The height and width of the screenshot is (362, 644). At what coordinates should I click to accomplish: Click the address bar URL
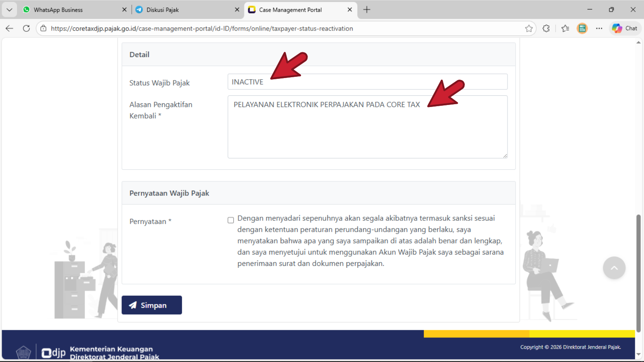201,29
